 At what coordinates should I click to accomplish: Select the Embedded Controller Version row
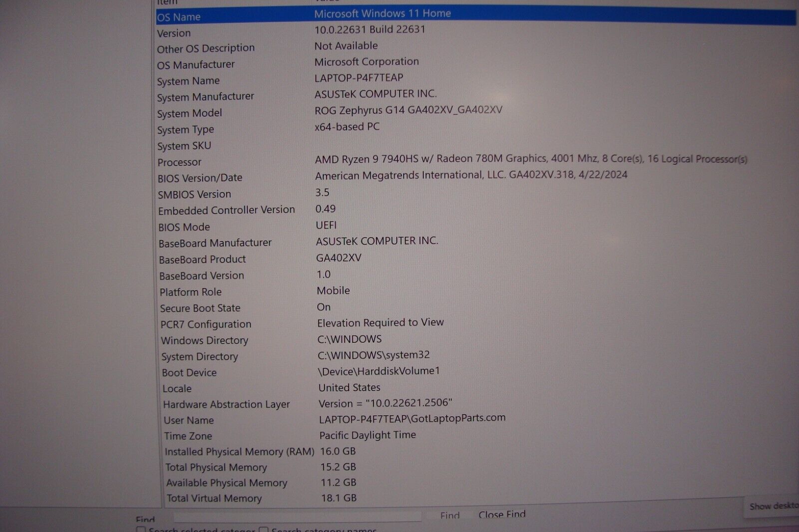point(476,210)
